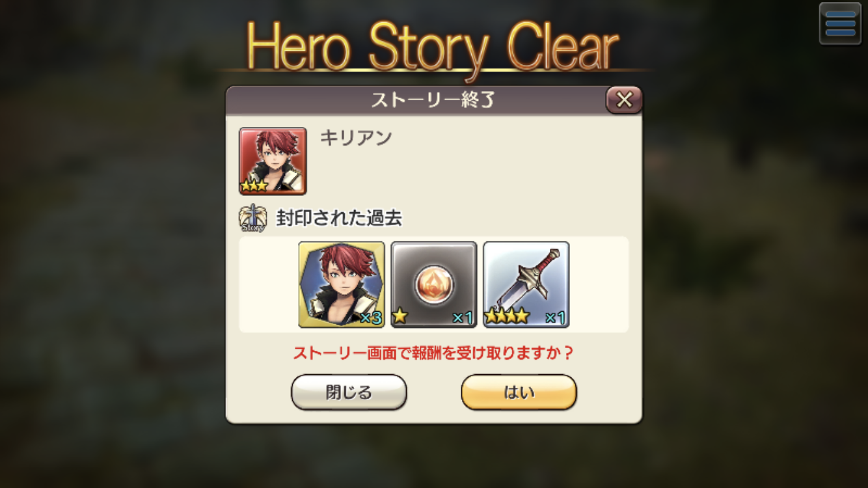The width and height of the screenshot is (868, 488).
Task: Tap the single star on orb item
Action: point(400,317)
